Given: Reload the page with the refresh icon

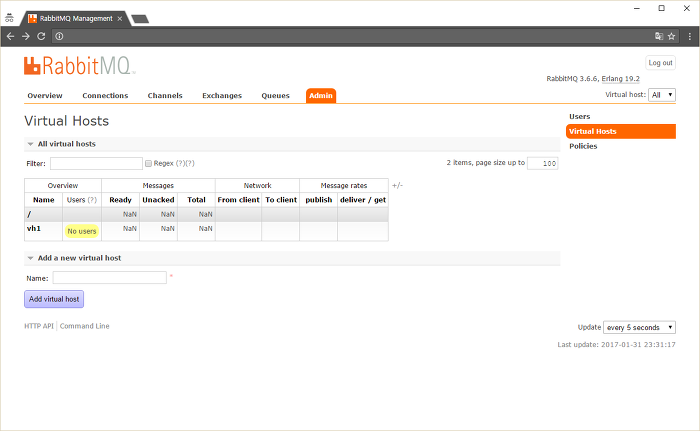Looking at the screenshot, I should pyautogui.click(x=41, y=36).
